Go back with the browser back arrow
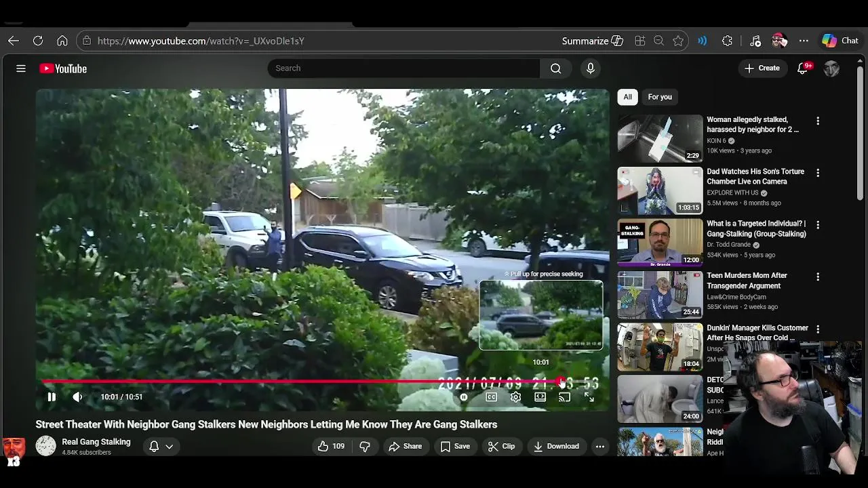This screenshot has height=488, width=868. click(x=14, y=41)
